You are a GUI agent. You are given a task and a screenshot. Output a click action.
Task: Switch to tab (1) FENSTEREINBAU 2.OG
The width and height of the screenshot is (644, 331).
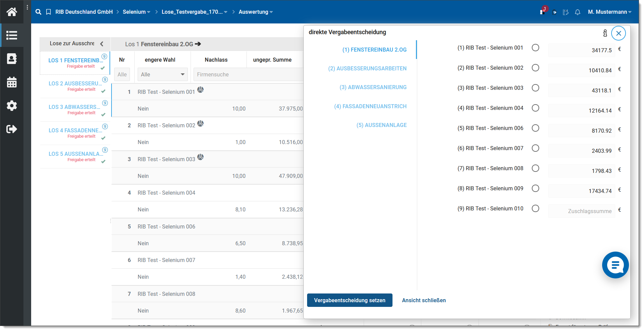(374, 50)
